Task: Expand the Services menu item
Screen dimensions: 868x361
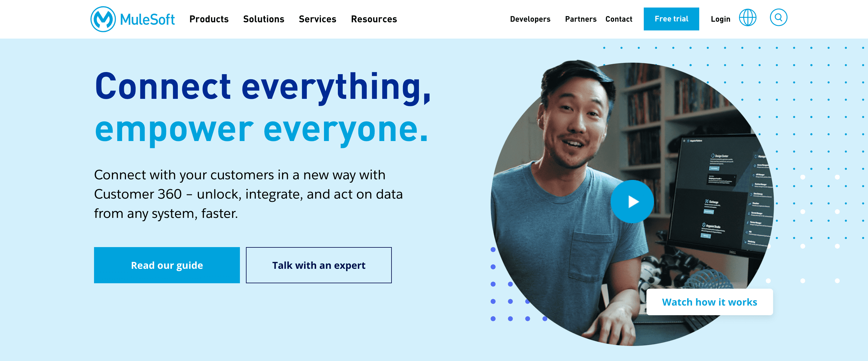Action: (317, 19)
